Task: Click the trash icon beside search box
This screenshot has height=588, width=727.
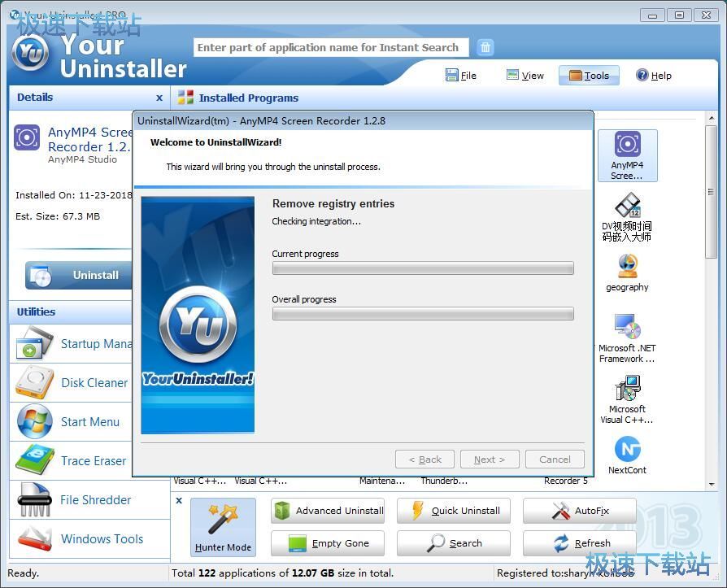Action: tap(485, 47)
